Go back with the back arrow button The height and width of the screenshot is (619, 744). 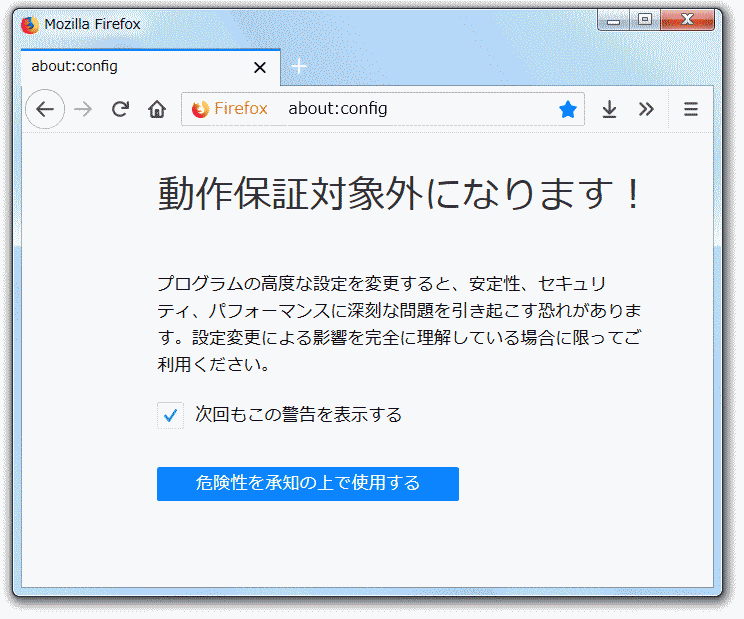click(45, 109)
